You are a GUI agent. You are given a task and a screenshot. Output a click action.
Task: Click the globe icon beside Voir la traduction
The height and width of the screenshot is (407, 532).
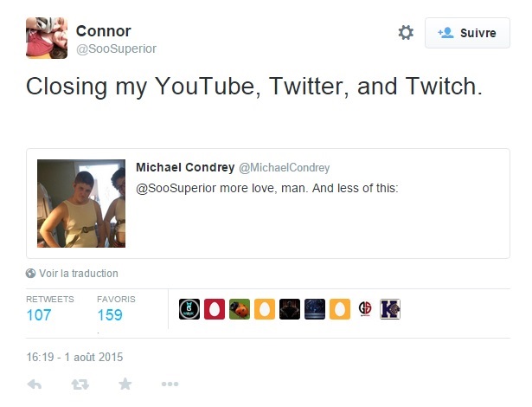point(31,274)
